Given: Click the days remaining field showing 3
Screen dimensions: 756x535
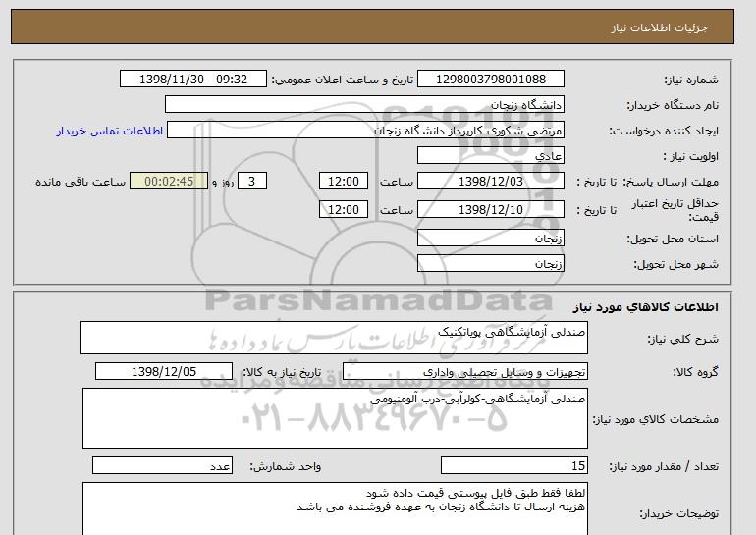Looking at the screenshot, I should (251, 182).
